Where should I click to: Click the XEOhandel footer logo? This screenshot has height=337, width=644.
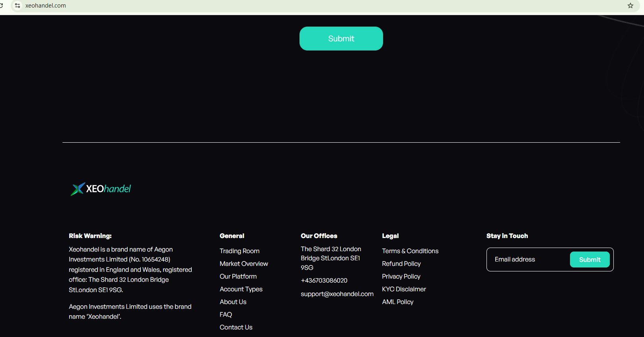101,189
